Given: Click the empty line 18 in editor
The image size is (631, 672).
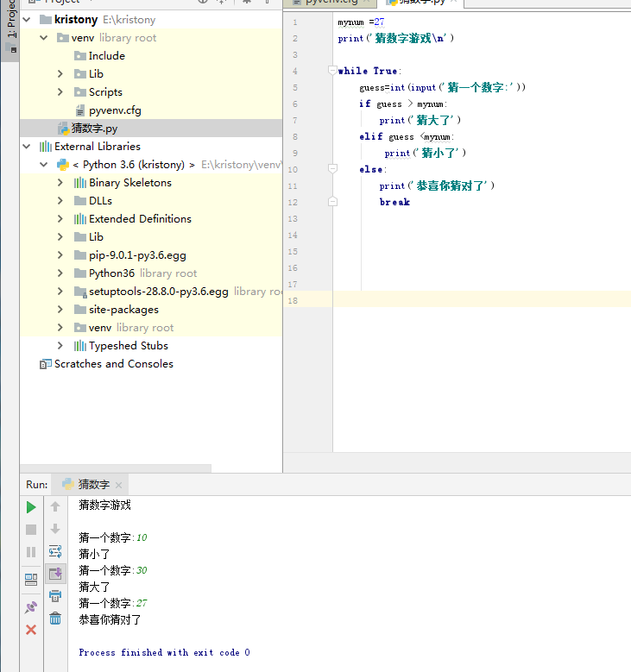Looking at the screenshot, I should click(475, 300).
